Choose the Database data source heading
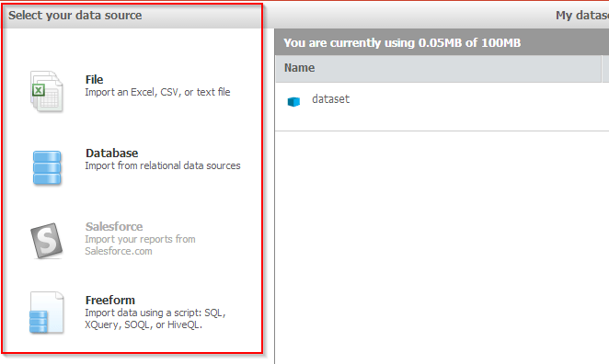Image resolution: width=609 pixels, height=364 pixels. click(112, 153)
